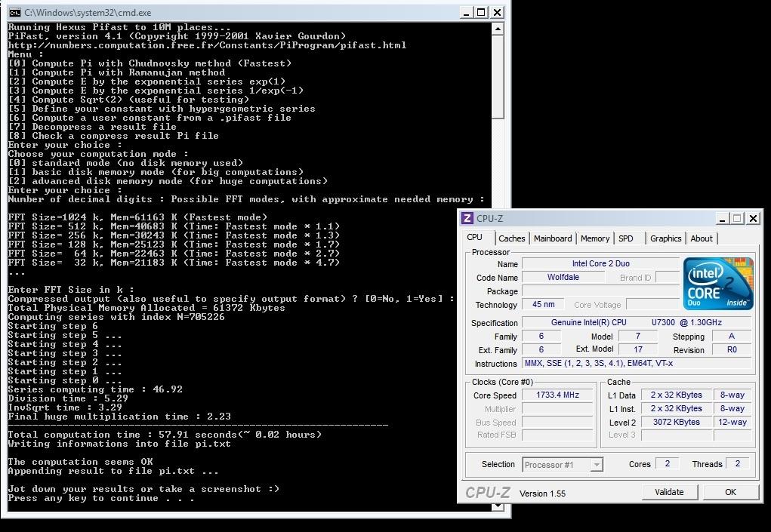Viewport: 771px width, 532px height.
Task: Click the OK button in CPU-Z
Action: click(730, 492)
